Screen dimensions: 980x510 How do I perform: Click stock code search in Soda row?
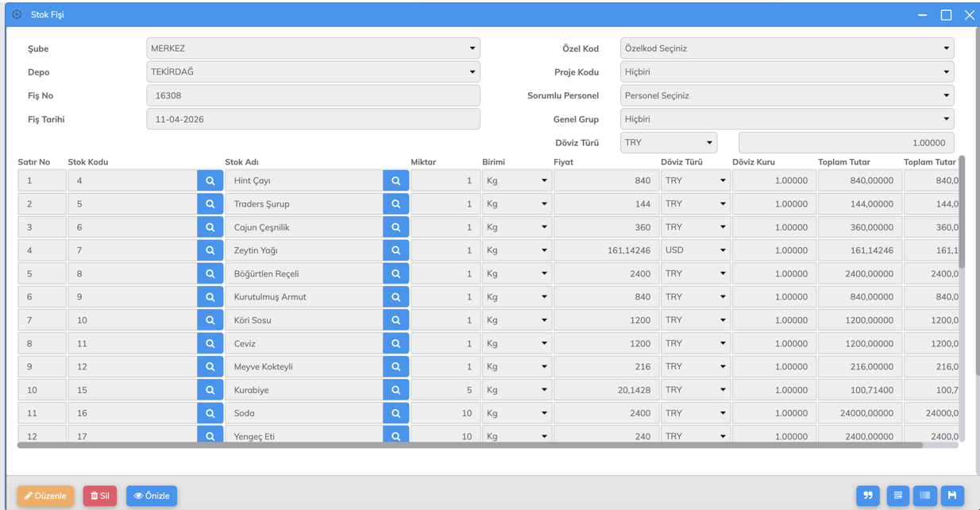click(210, 413)
